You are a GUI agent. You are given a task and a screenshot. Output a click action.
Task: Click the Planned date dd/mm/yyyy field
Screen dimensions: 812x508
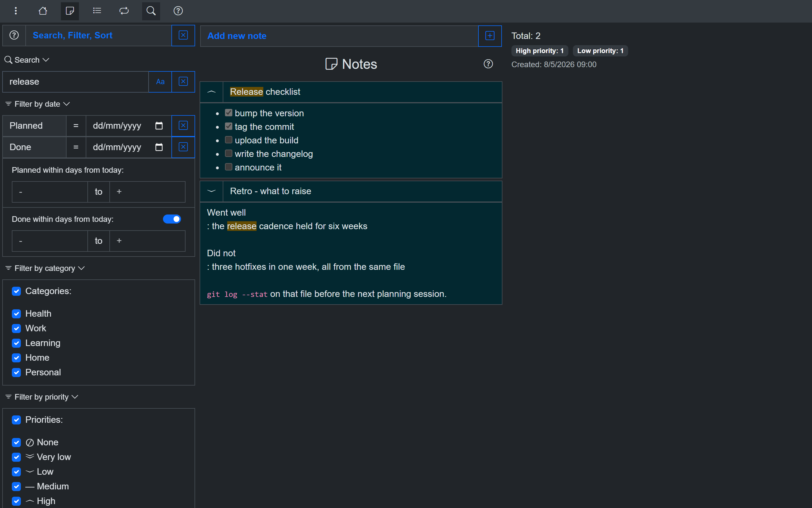pyautogui.click(x=129, y=126)
